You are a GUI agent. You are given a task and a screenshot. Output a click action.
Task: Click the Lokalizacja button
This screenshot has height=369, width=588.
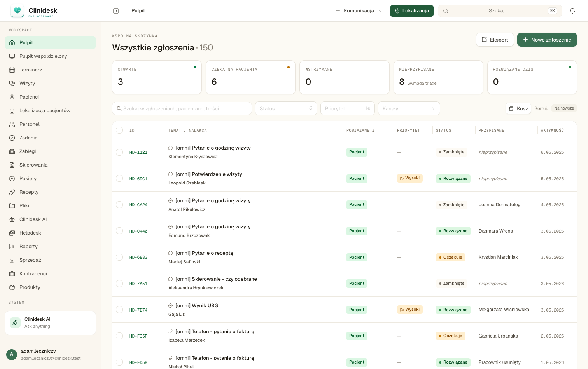412,11
